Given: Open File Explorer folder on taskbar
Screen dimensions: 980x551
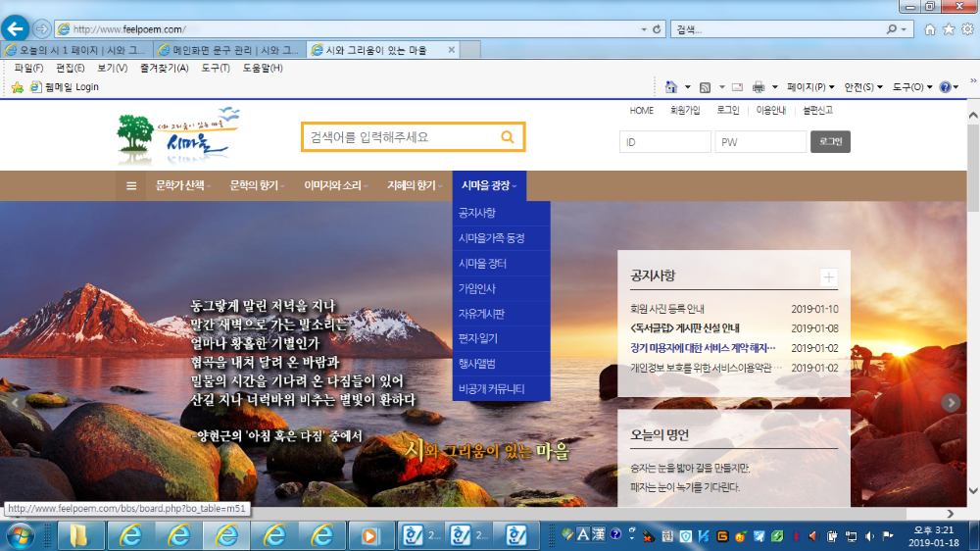Looking at the screenshot, I should click(x=79, y=536).
